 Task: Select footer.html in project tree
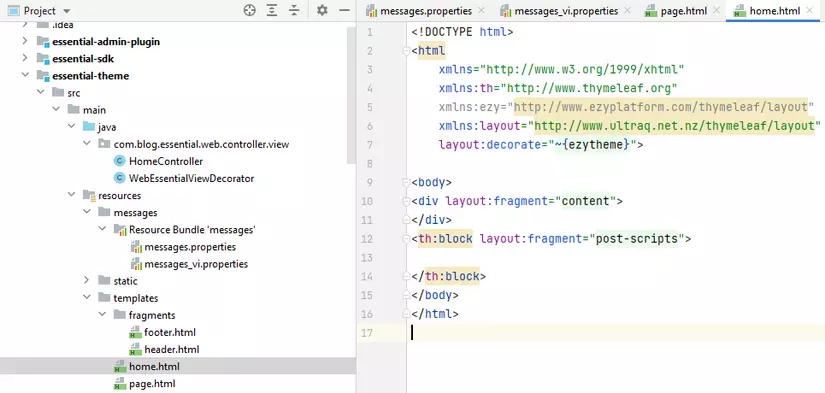tap(170, 332)
